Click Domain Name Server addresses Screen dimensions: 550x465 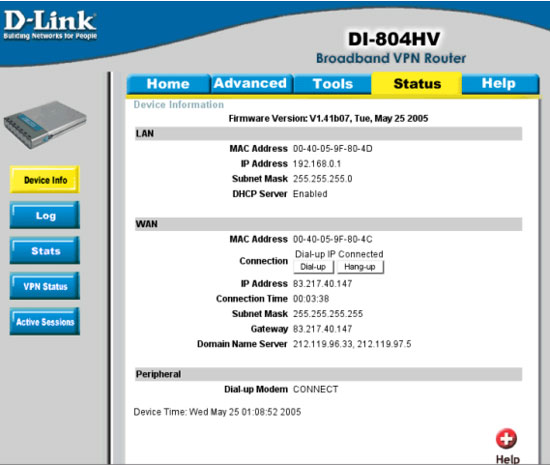click(352, 344)
